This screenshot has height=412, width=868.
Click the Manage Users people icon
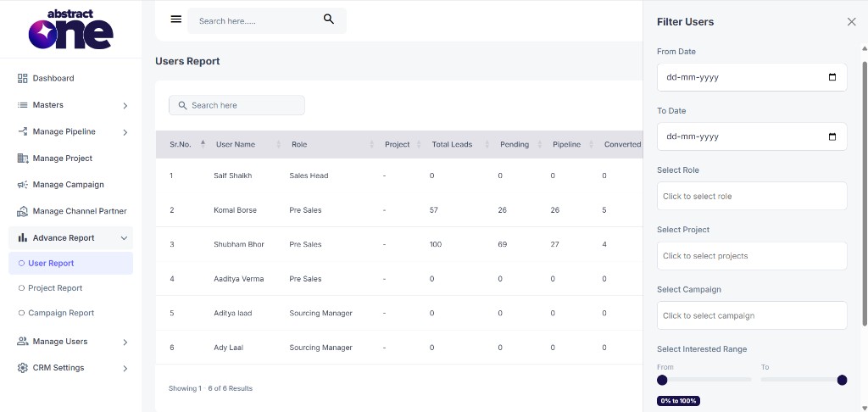point(23,341)
